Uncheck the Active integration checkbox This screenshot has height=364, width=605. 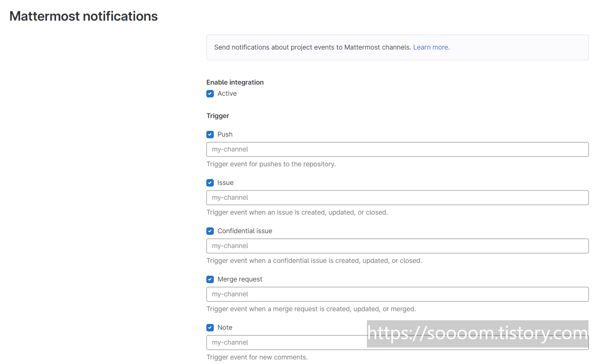(210, 94)
